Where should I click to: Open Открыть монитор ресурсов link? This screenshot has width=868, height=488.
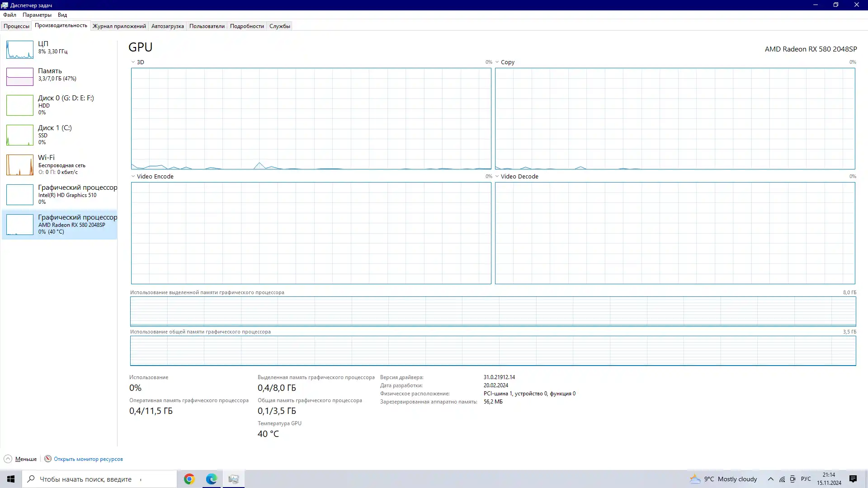pyautogui.click(x=88, y=459)
